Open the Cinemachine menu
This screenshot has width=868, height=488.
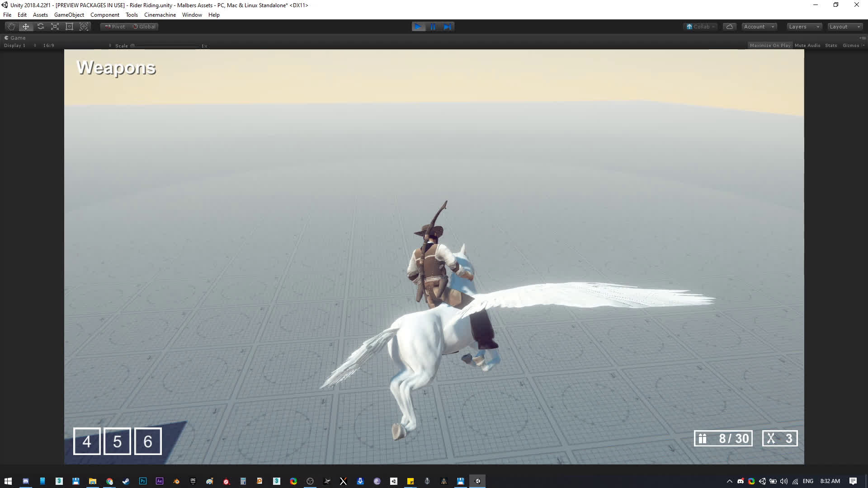click(x=160, y=15)
